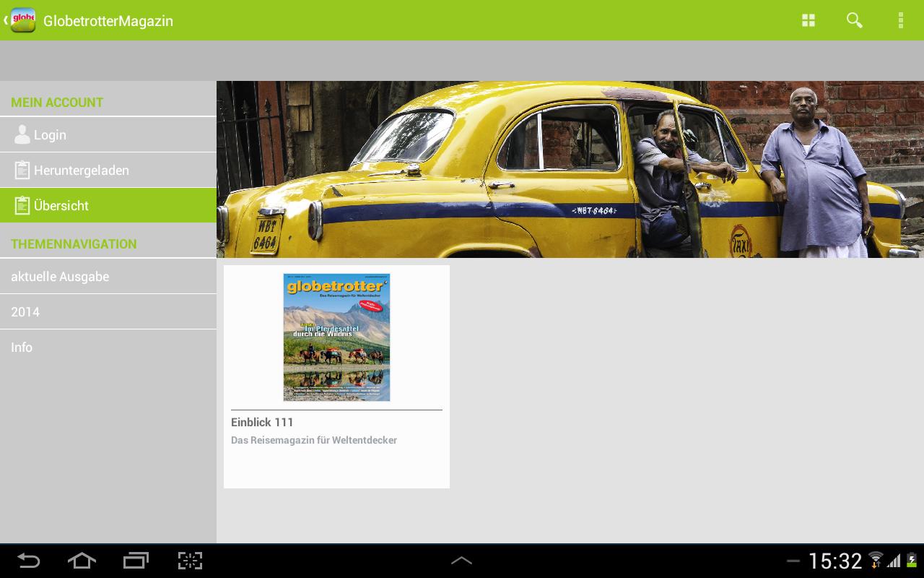Open the magazine cover thumbnail
The width and height of the screenshot is (924, 578).
pyautogui.click(x=336, y=337)
